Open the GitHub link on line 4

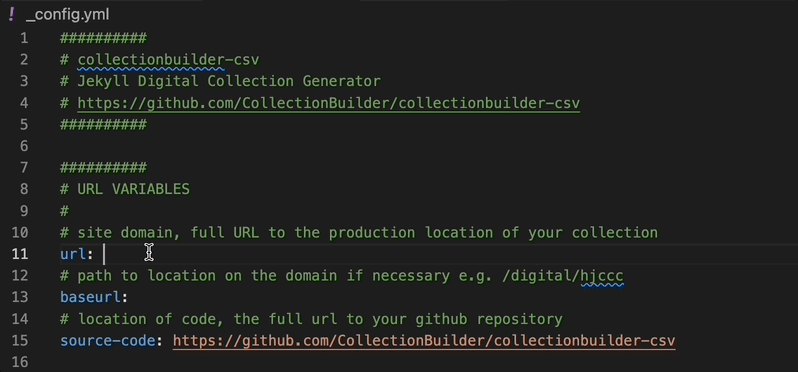tap(328, 103)
